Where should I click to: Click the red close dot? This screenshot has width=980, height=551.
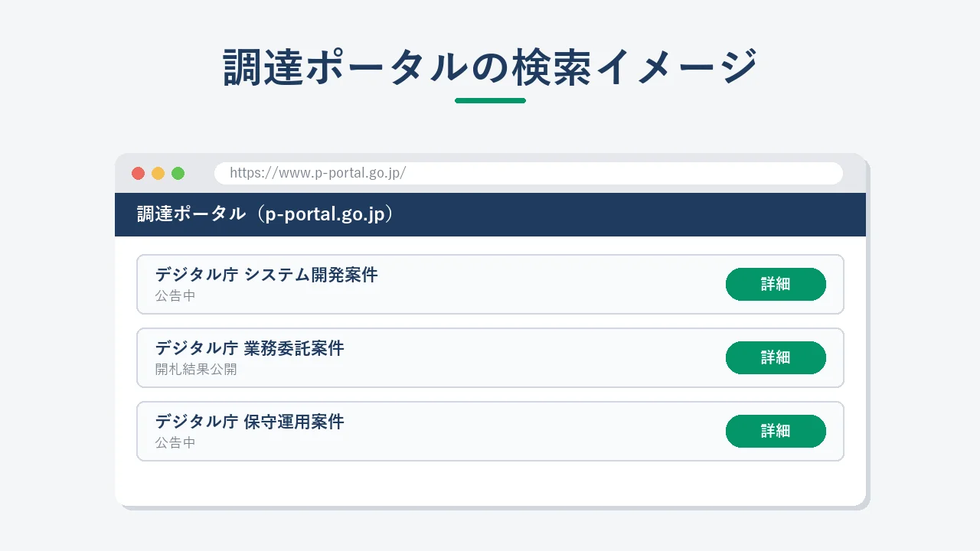click(138, 173)
